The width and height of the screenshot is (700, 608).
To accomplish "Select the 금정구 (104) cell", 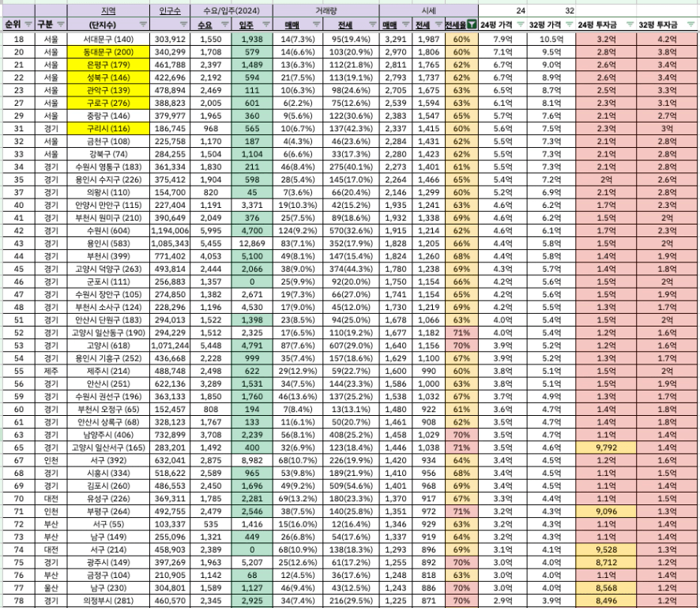I will [108, 576].
